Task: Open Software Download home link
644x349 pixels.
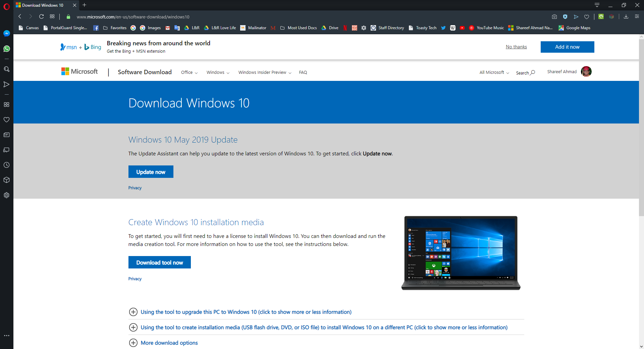Action: 145,72
